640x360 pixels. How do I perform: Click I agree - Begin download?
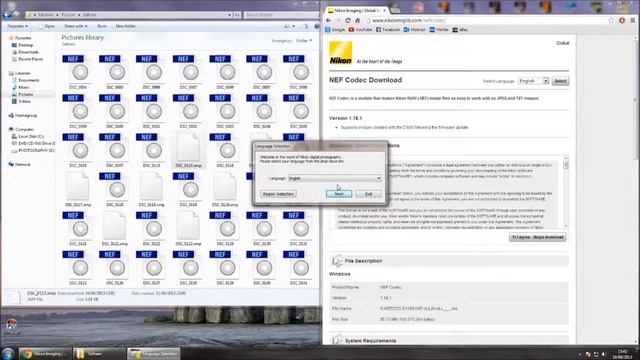[x=538, y=237]
